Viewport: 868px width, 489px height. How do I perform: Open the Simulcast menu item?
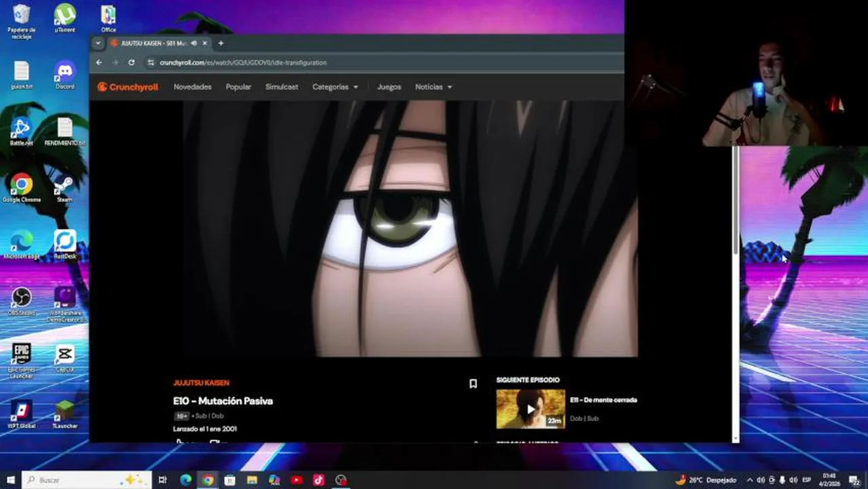click(282, 87)
